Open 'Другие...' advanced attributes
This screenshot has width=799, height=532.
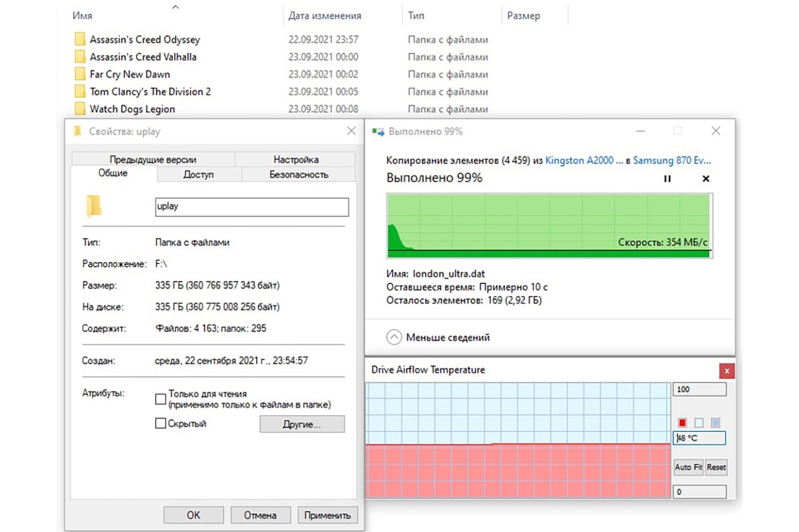[302, 424]
